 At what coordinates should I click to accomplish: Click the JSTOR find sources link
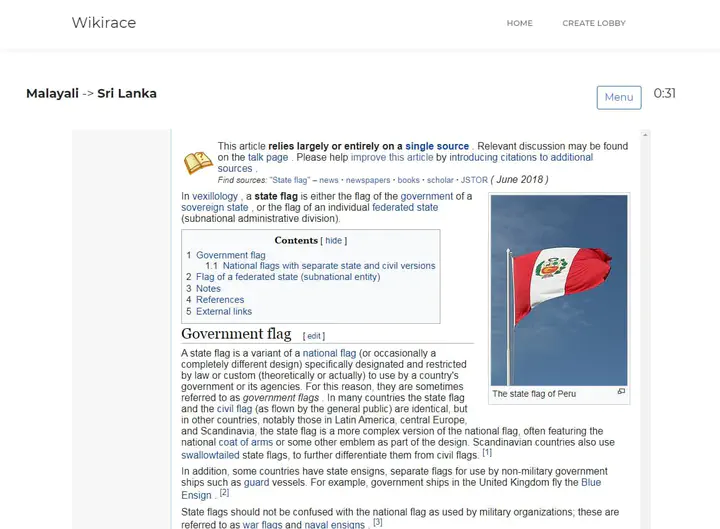[x=473, y=180]
